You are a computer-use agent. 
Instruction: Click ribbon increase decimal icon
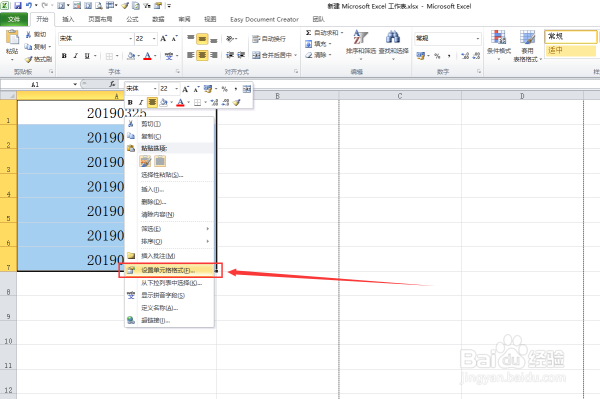click(465, 56)
